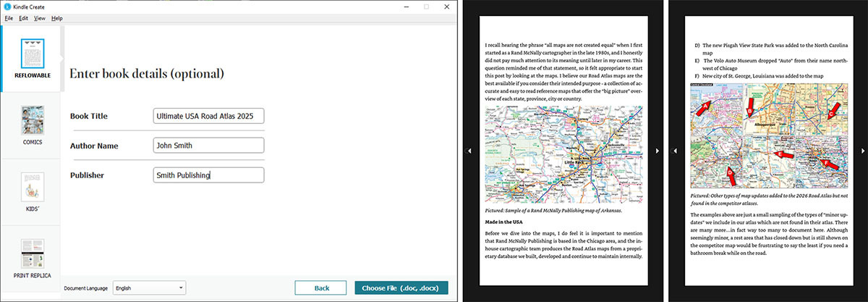
Task: Open the File menu
Action: pyautogui.click(x=9, y=17)
